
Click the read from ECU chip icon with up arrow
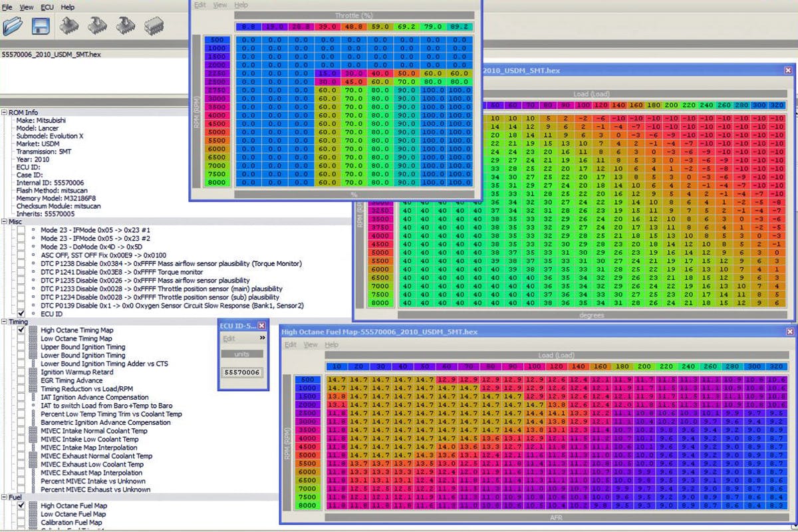click(x=69, y=27)
